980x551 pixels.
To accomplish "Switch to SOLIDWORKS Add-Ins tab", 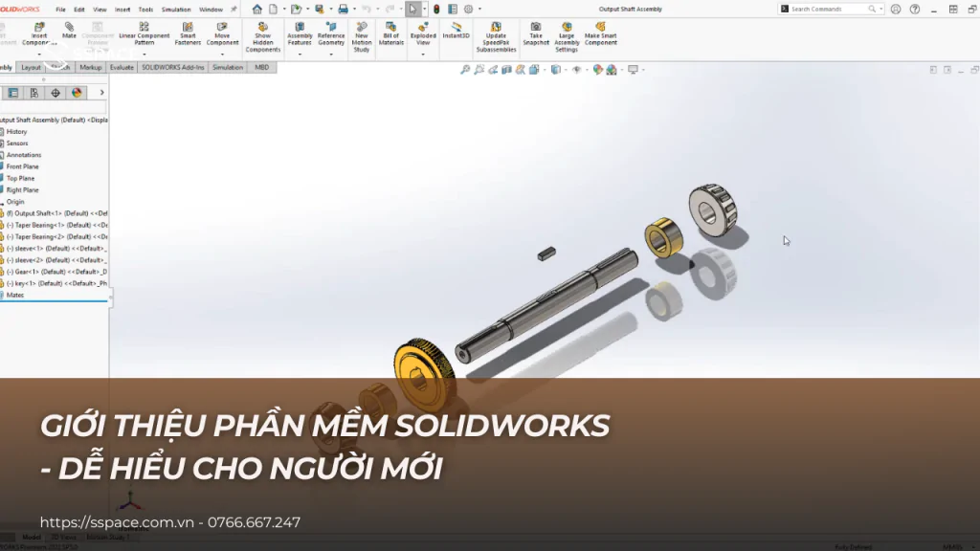I will click(173, 68).
